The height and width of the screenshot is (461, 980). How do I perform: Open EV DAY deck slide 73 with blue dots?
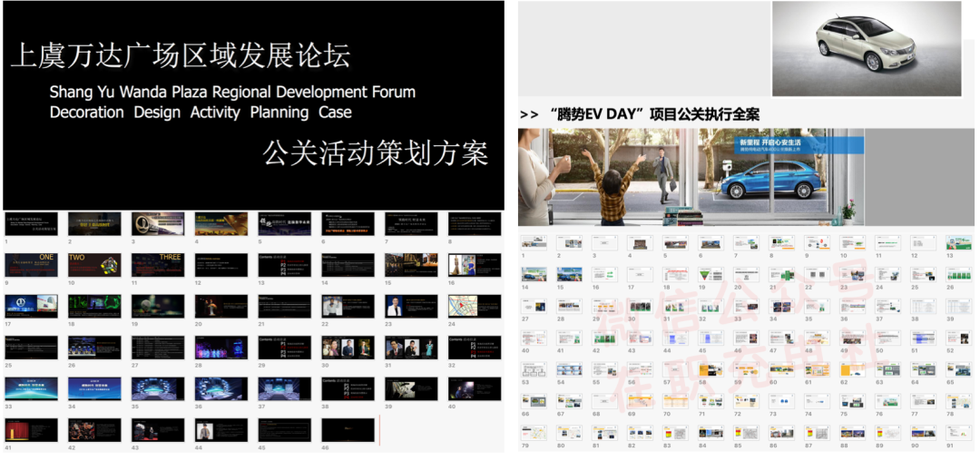point(782,400)
